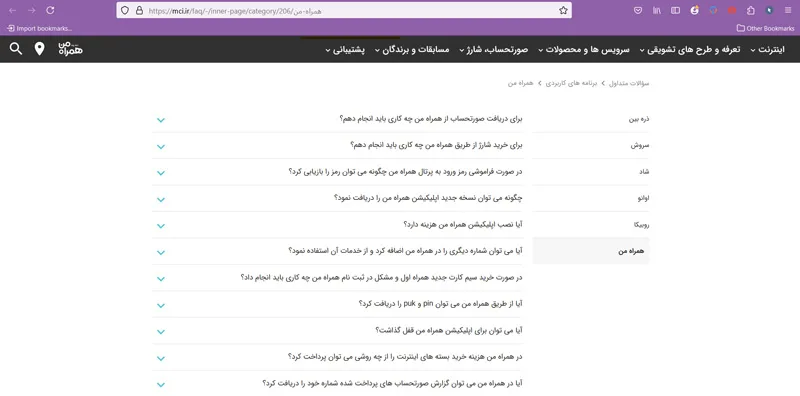Click the browser forward arrow

(32, 10)
